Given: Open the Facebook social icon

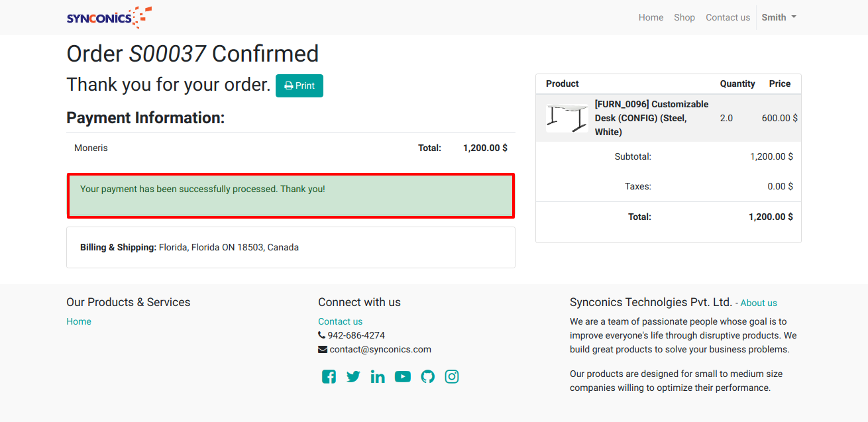Looking at the screenshot, I should pos(329,377).
